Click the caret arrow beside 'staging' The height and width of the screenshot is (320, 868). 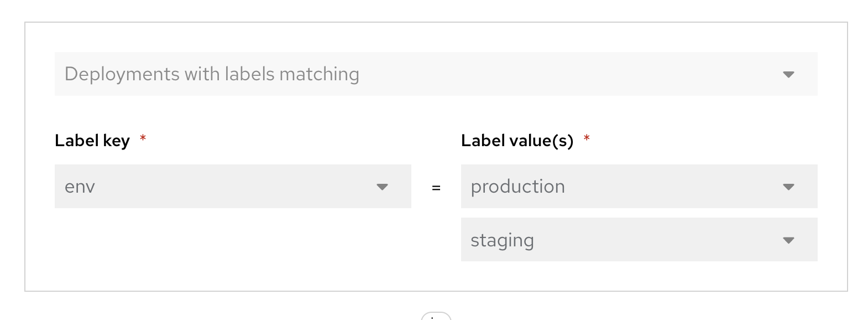[x=788, y=240]
